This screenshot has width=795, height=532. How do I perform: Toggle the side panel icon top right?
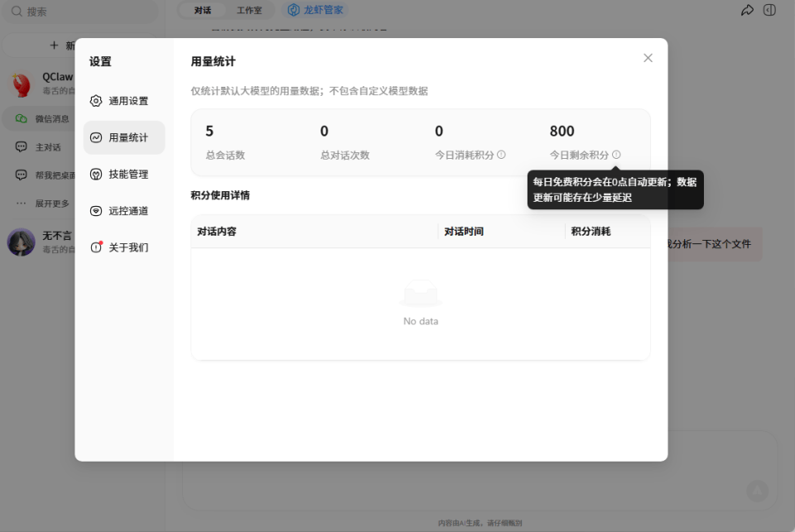[x=769, y=10]
